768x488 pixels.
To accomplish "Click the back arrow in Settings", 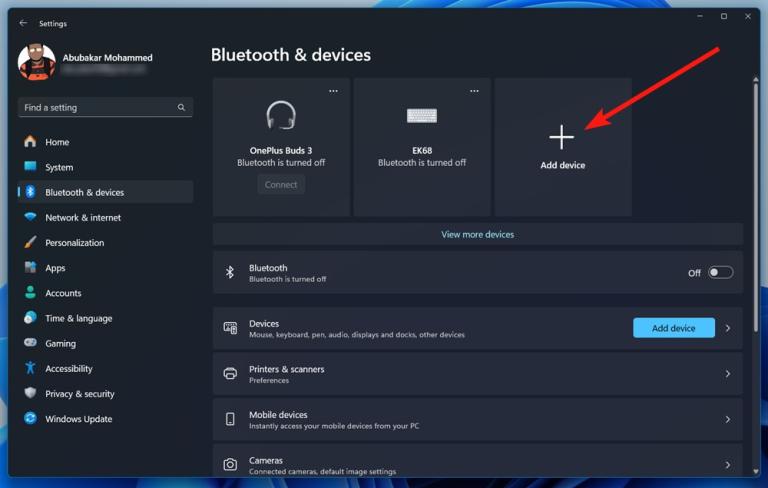I will pos(23,23).
